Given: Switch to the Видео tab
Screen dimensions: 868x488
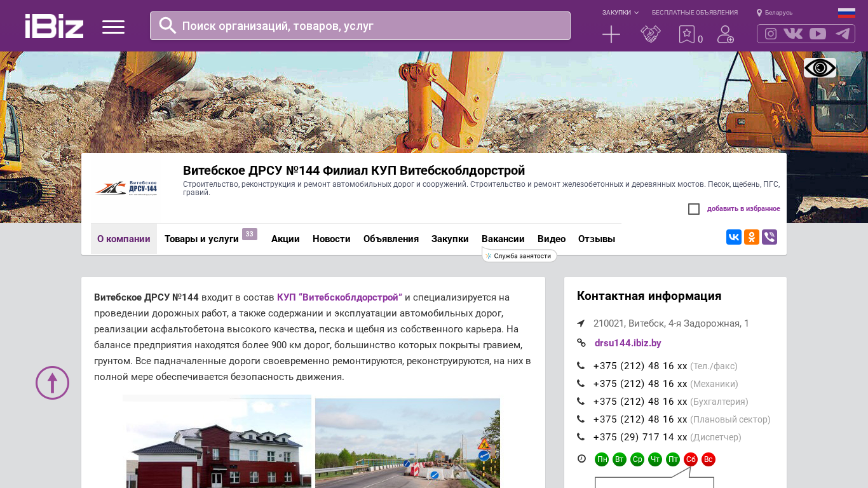Looking at the screenshot, I should [552, 239].
